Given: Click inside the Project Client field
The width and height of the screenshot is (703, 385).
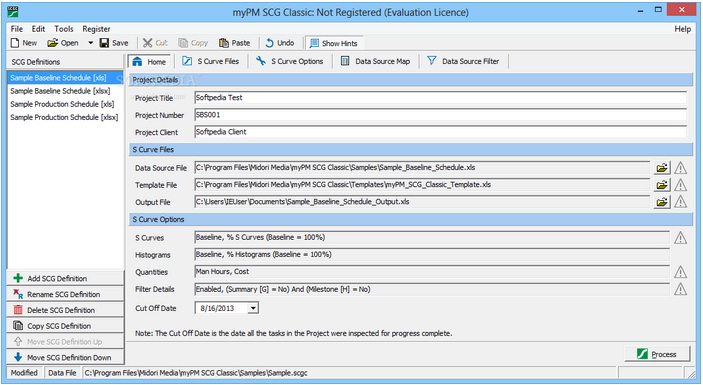Looking at the screenshot, I should (440, 132).
